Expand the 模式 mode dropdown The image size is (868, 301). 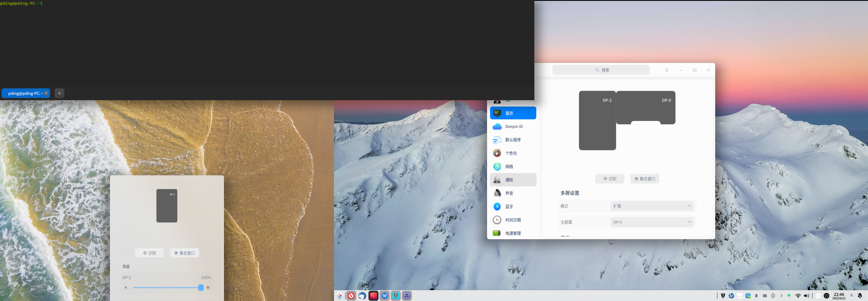tap(652, 206)
